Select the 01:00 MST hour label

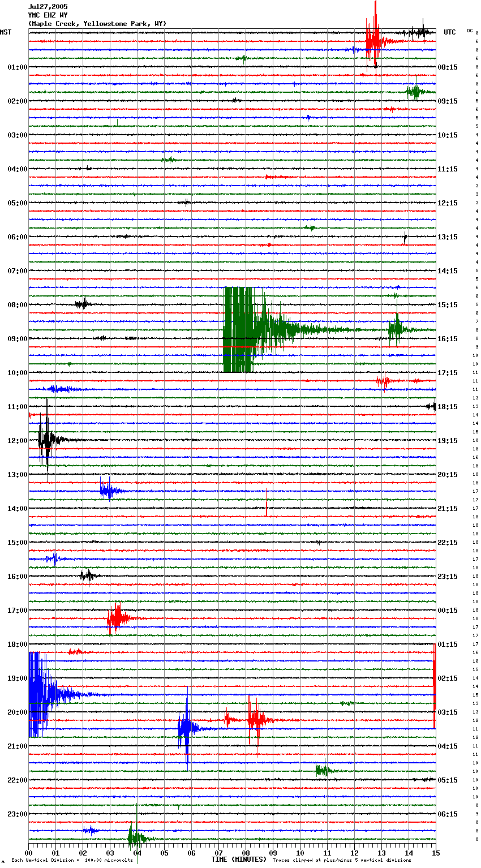[18, 67]
